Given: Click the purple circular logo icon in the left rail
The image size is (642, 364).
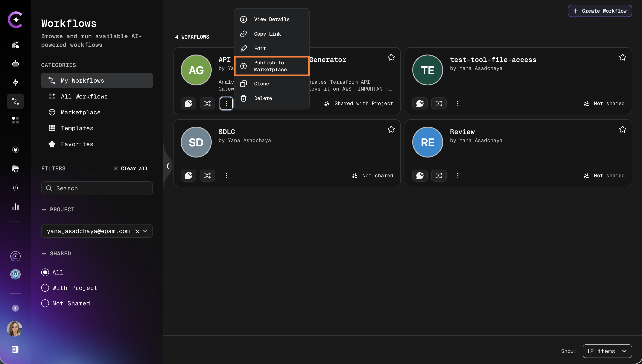Looking at the screenshot, I should coord(15,256).
